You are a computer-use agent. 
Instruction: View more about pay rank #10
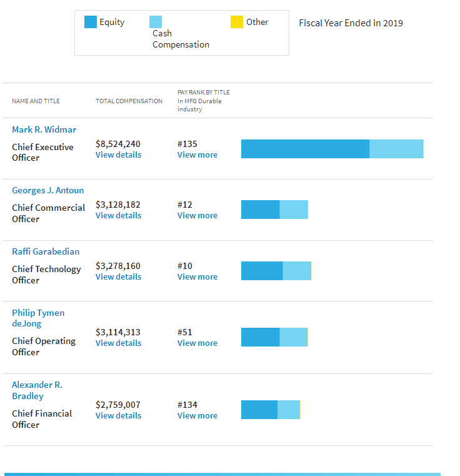[x=197, y=277]
